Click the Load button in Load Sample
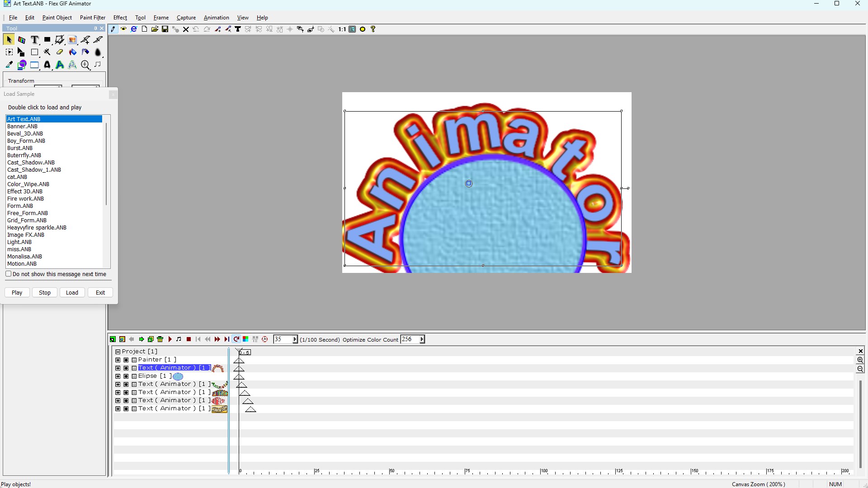 (72, 293)
